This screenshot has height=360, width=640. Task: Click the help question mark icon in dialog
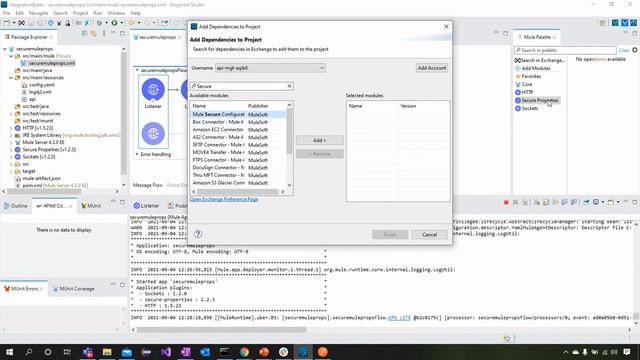198,234
